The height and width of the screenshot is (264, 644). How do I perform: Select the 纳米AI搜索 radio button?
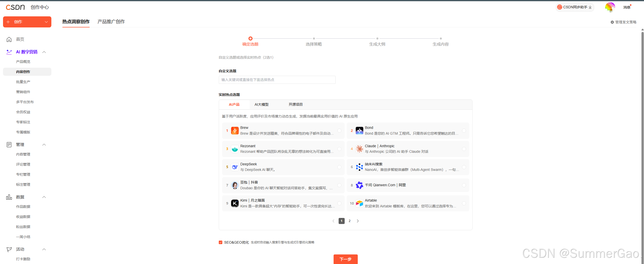point(464,167)
